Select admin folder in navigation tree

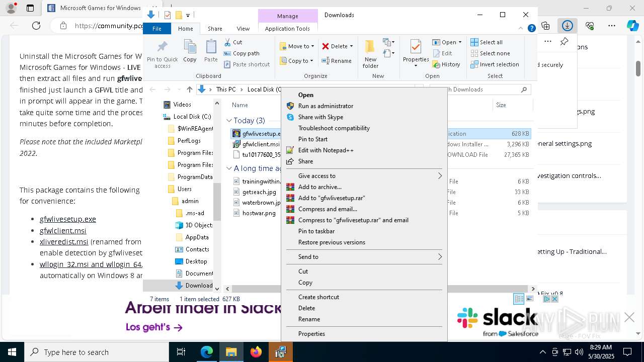pyautogui.click(x=190, y=201)
